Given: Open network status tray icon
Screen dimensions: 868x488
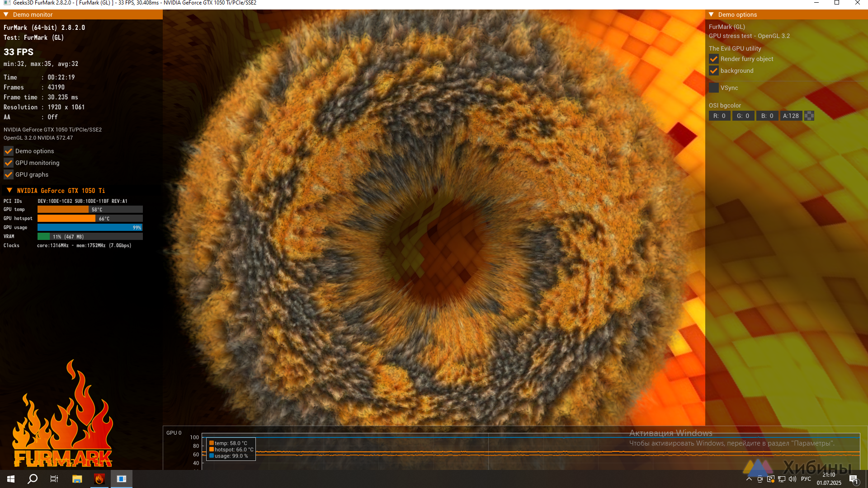Looking at the screenshot, I should click(x=782, y=479).
